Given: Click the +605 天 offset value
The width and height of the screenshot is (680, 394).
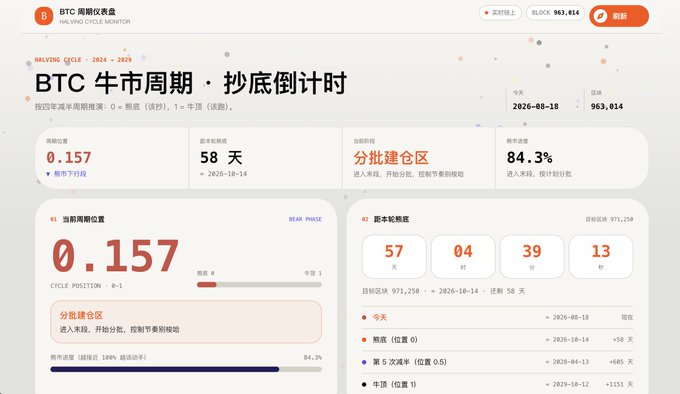Looking at the screenshot, I should coord(621,362).
